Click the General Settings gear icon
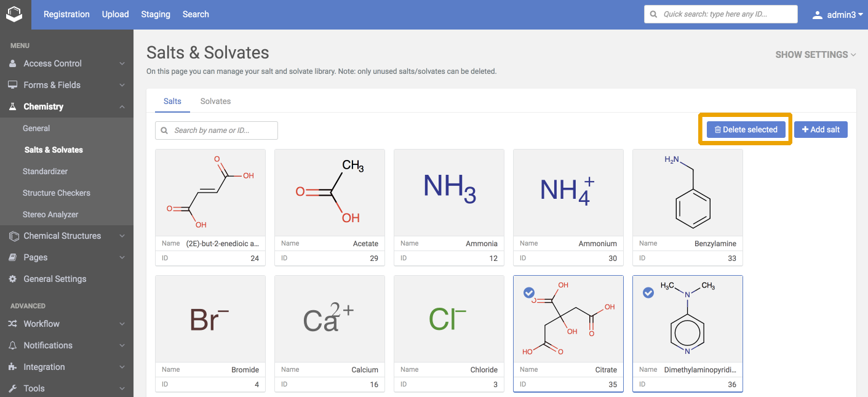Image resolution: width=868 pixels, height=397 pixels. (x=13, y=279)
